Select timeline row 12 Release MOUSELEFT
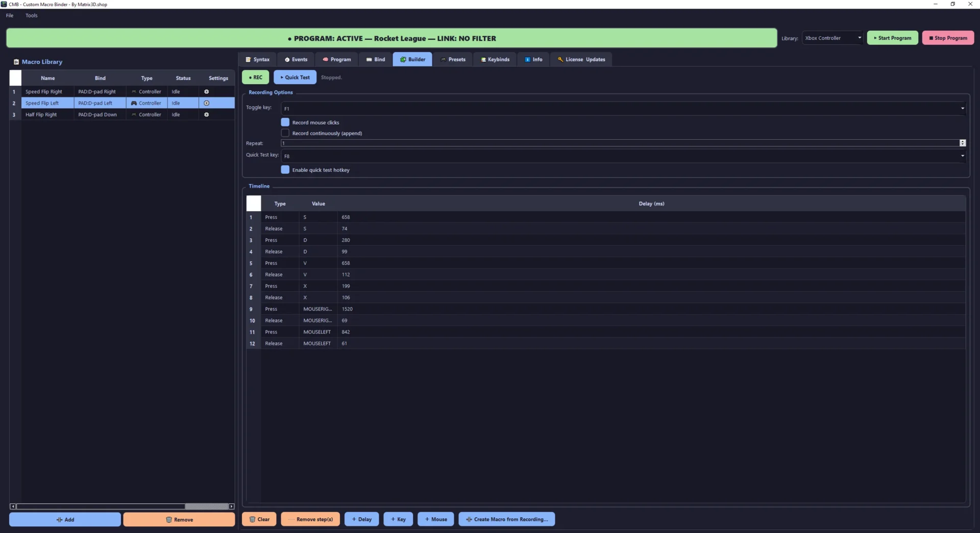The height and width of the screenshot is (533, 980). point(606,344)
